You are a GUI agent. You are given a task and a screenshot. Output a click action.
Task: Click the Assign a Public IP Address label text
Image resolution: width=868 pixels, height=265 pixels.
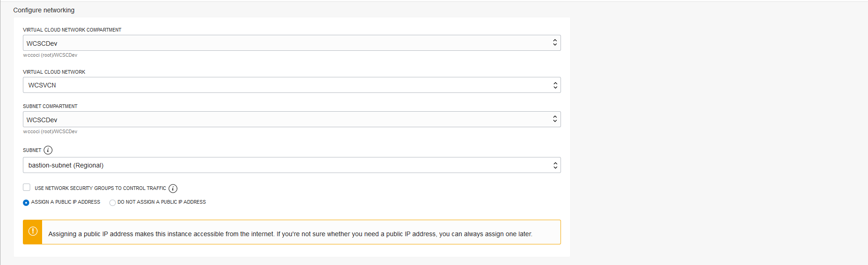65,202
